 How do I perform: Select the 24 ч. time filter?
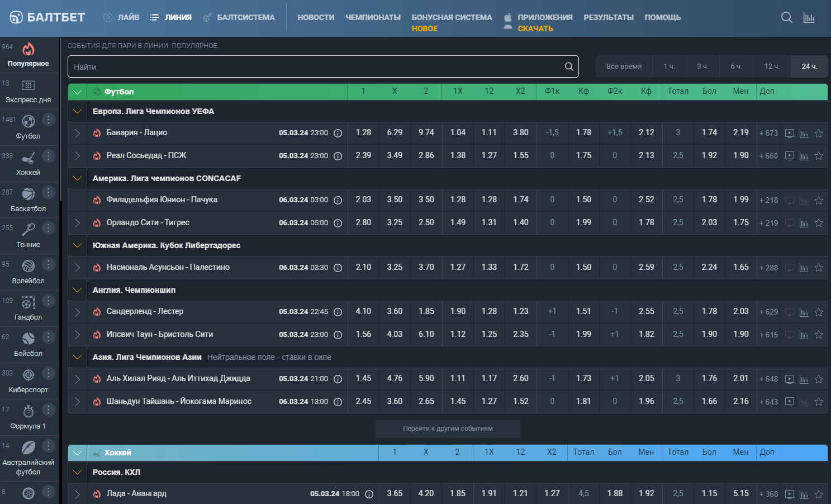click(809, 66)
